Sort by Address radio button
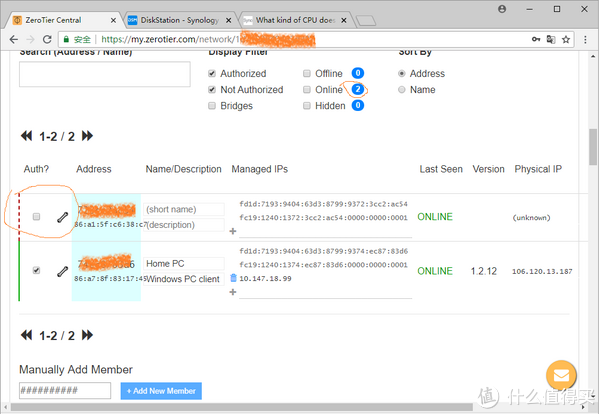The height and width of the screenshot is (414, 600). tap(401, 73)
